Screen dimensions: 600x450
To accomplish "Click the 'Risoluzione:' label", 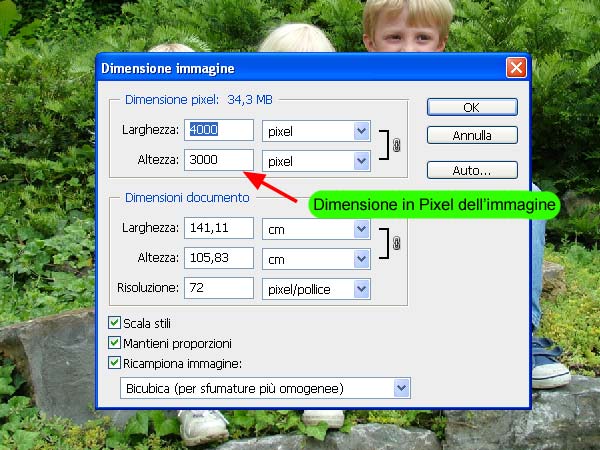I will (x=148, y=287).
